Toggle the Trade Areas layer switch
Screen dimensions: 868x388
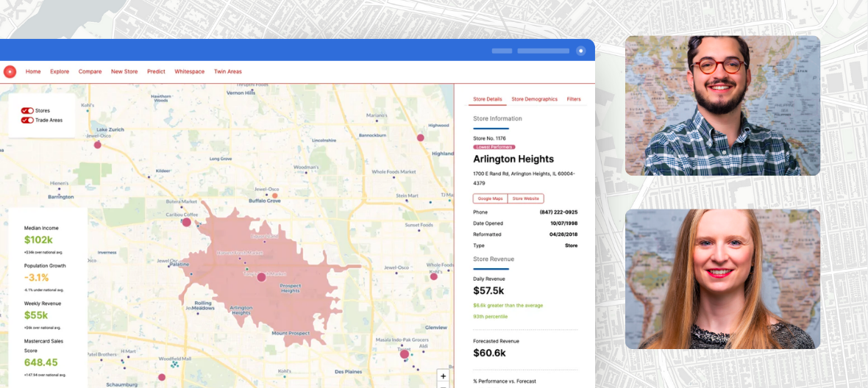[27, 120]
